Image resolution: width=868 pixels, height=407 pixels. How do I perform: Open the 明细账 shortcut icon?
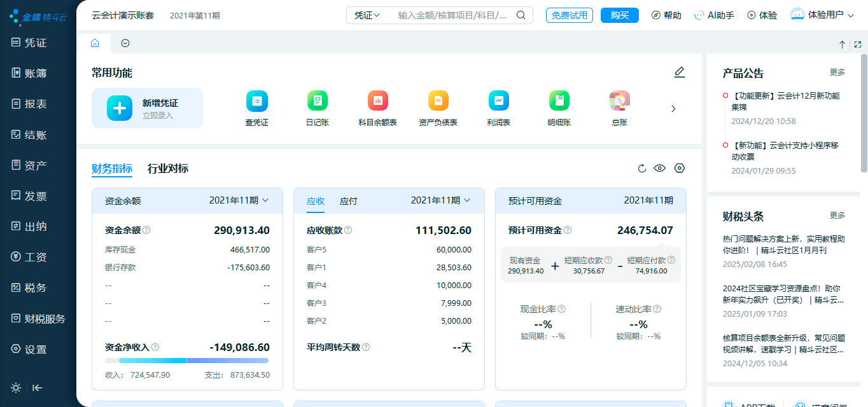[559, 100]
